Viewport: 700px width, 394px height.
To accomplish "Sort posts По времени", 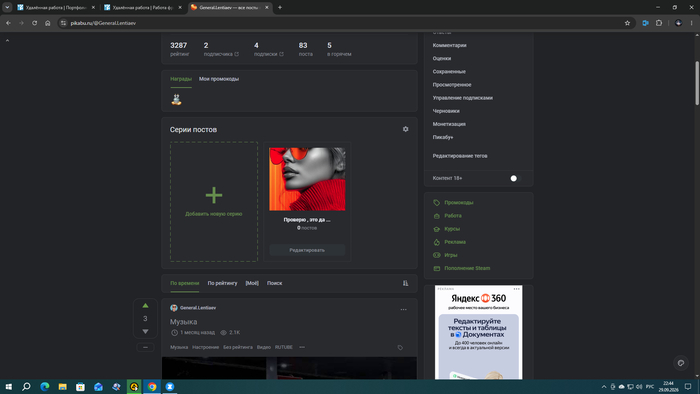I will (184, 283).
